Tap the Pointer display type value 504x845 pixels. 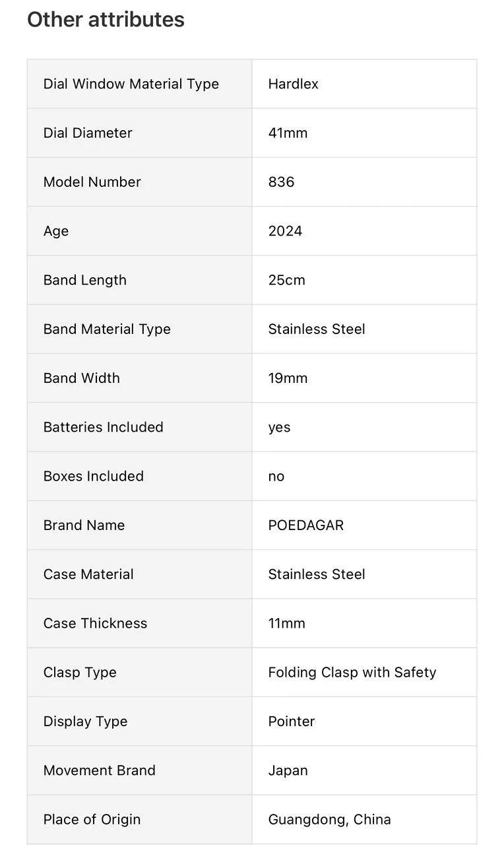pos(291,722)
